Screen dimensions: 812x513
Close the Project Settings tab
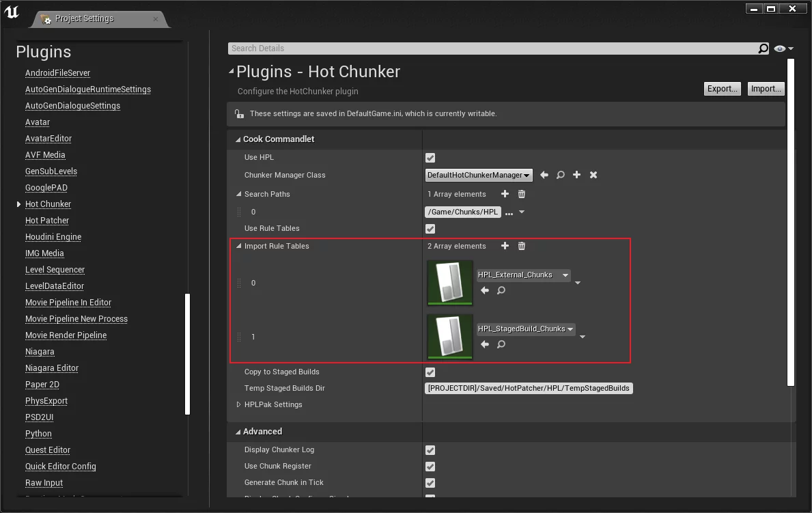coord(155,19)
